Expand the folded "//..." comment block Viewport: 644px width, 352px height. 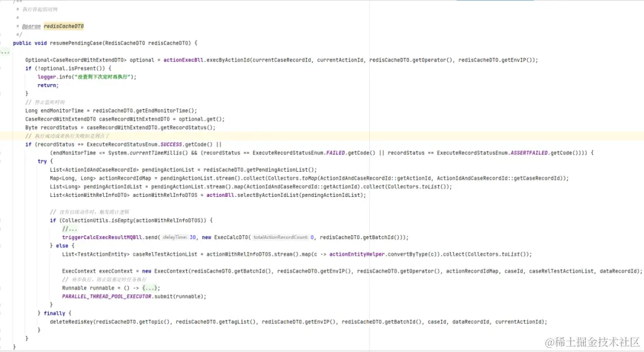coord(69,229)
